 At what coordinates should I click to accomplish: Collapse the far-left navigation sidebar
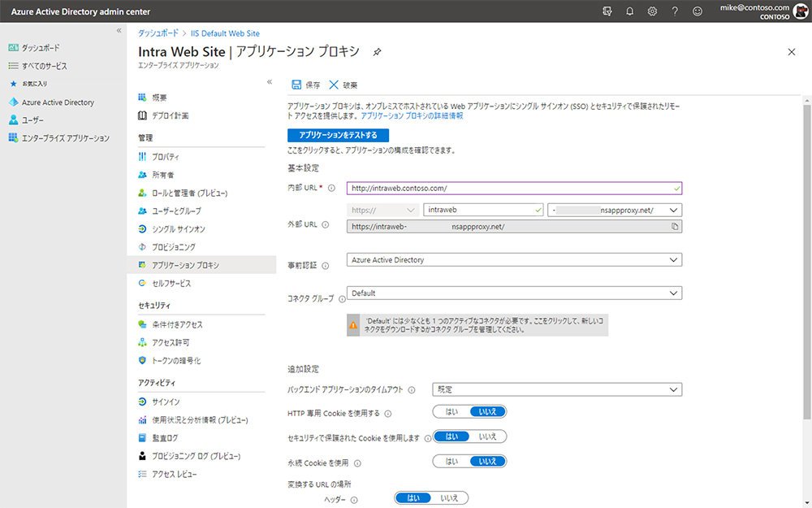pos(119,31)
